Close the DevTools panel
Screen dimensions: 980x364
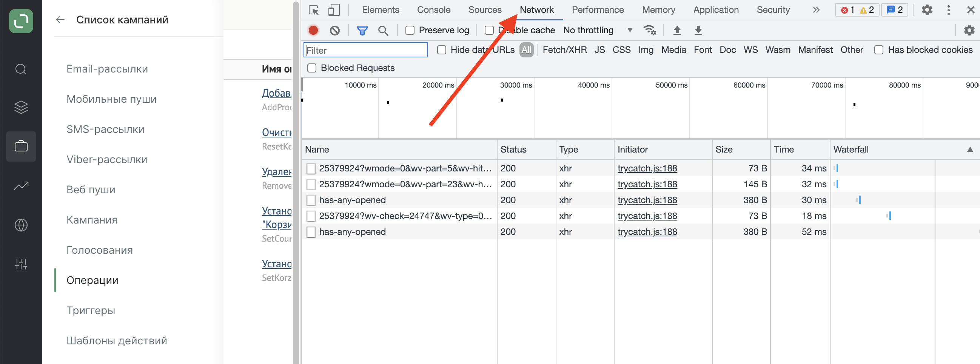coord(970,10)
